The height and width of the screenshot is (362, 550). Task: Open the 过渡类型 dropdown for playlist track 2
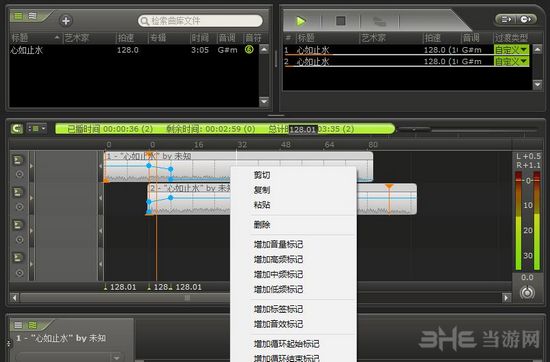(x=511, y=61)
